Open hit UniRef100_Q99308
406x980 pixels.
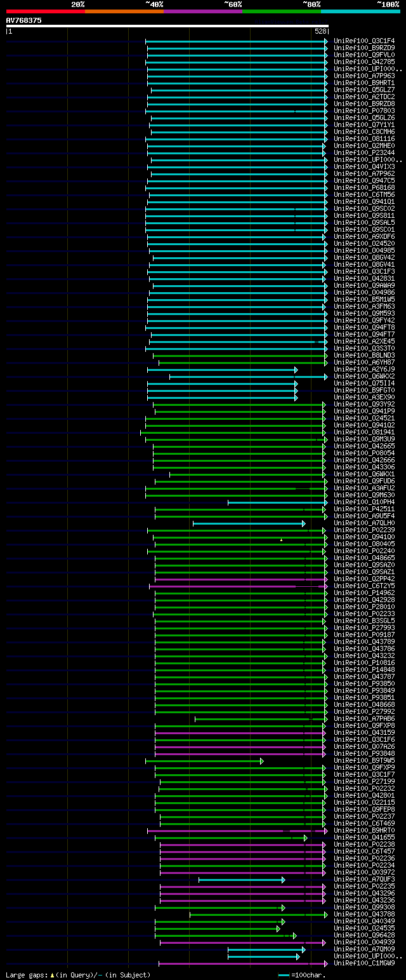click(364, 907)
